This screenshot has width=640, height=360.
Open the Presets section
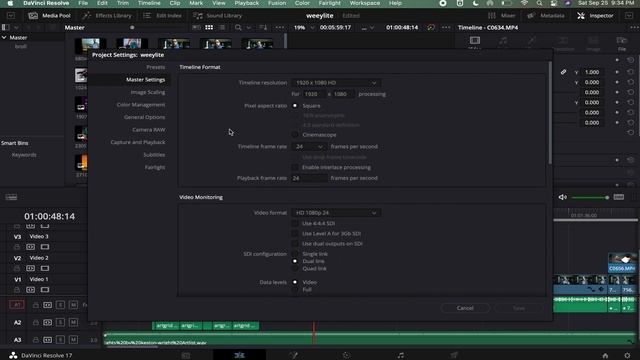tap(156, 67)
